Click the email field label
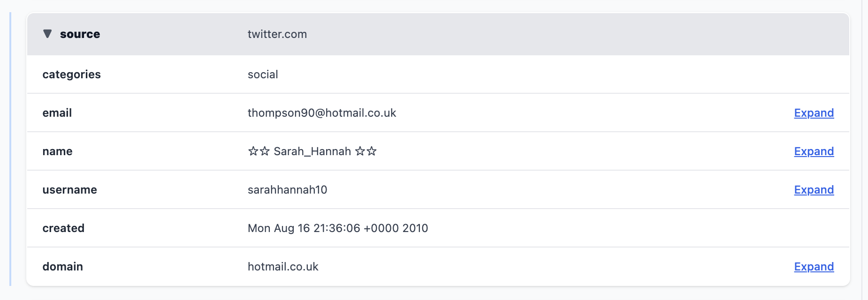 (57, 113)
